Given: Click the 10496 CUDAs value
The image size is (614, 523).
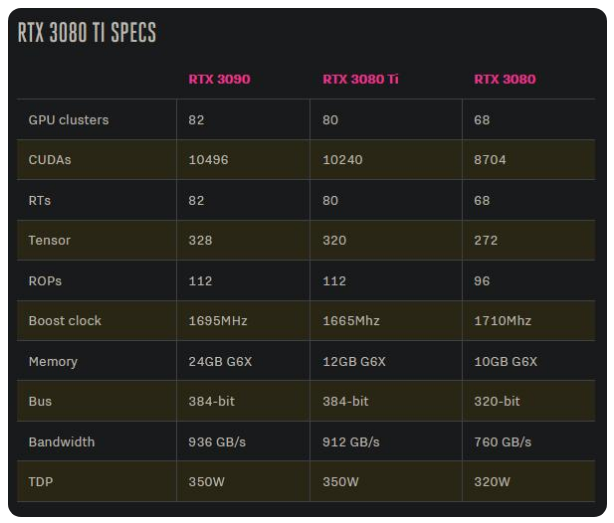Looking at the screenshot, I should [x=209, y=160].
